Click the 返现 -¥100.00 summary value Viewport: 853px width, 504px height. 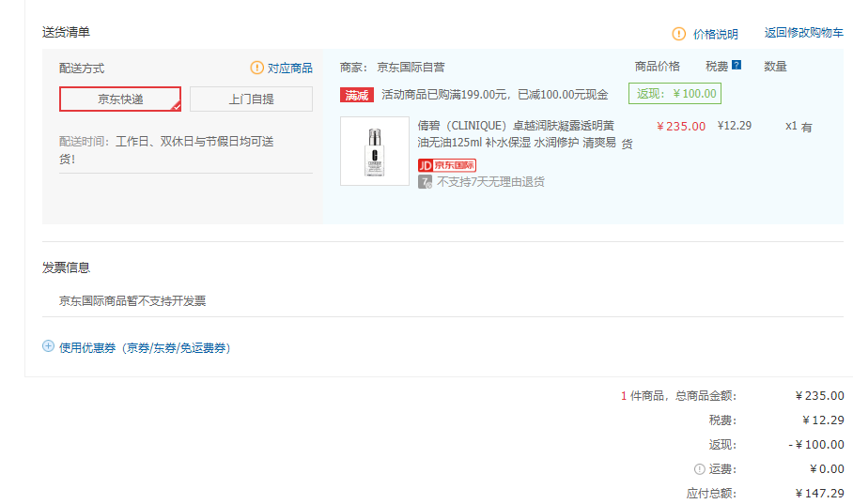(816, 444)
